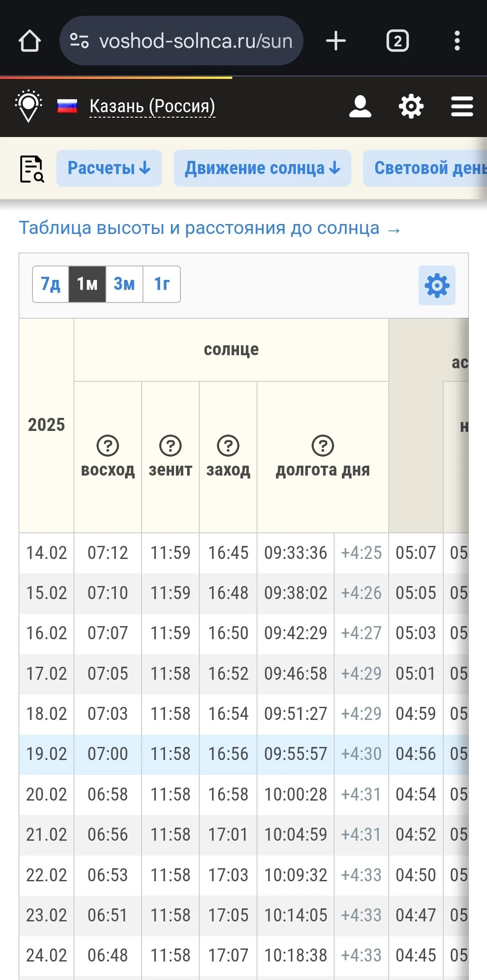487x980 pixels.
Task: Change city from Казань (Россия)
Action: pyautogui.click(x=152, y=107)
